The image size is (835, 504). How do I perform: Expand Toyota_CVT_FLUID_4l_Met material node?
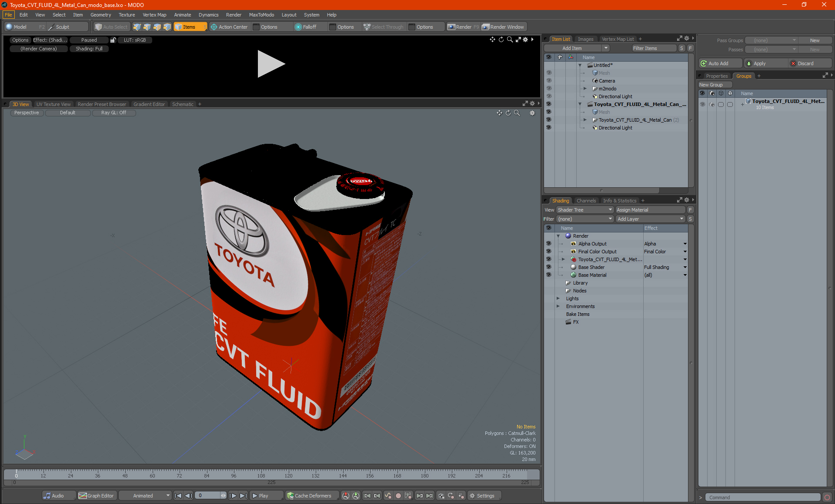(564, 259)
